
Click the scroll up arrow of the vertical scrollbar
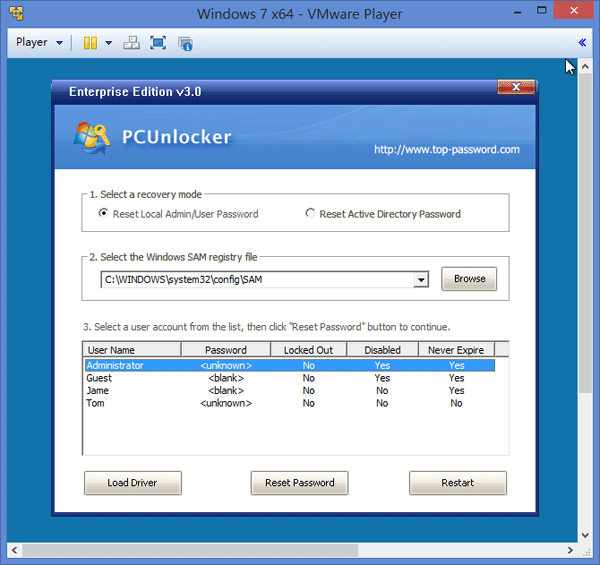[585, 66]
